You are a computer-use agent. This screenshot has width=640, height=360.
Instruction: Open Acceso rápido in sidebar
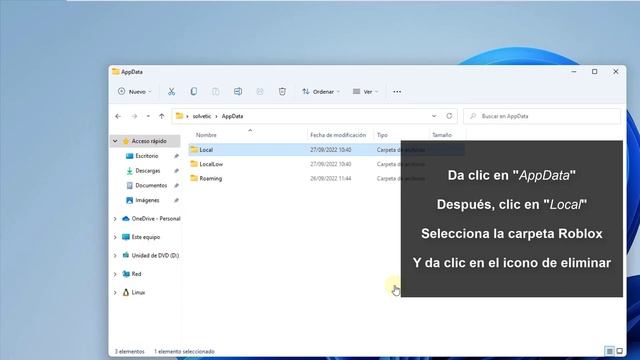pyautogui.click(x=149, y=141)
